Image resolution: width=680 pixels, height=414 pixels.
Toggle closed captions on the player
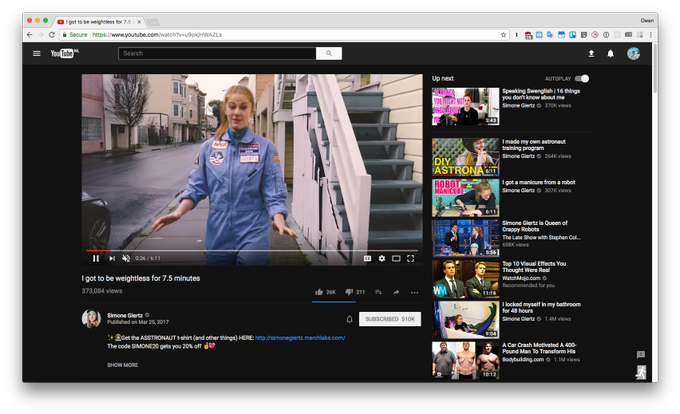point(367,258)
